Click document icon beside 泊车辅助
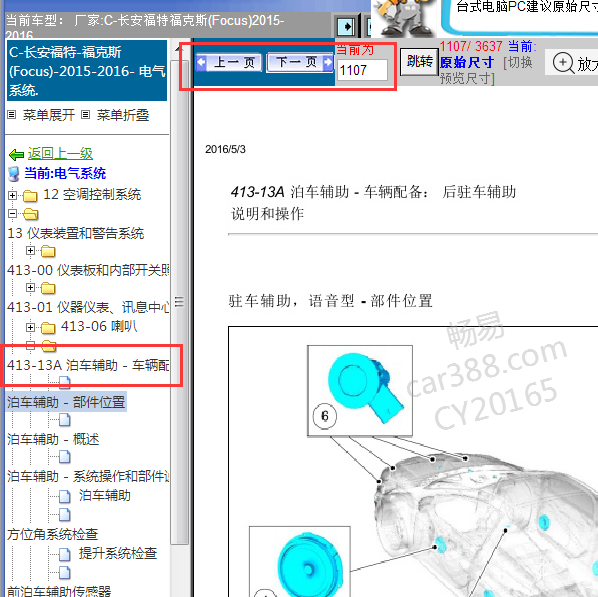The width and height of the screenshot is (598, 597). (x=64, y=496)
